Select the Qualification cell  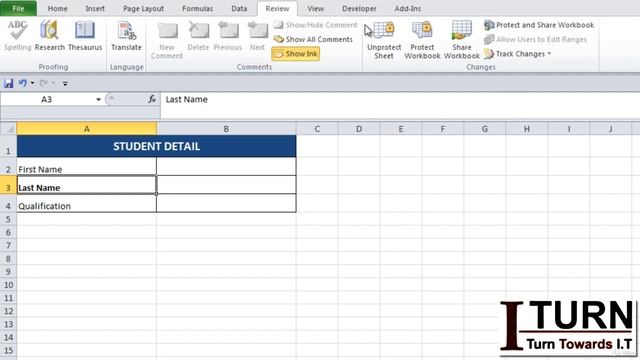click(x=87, y=203)
